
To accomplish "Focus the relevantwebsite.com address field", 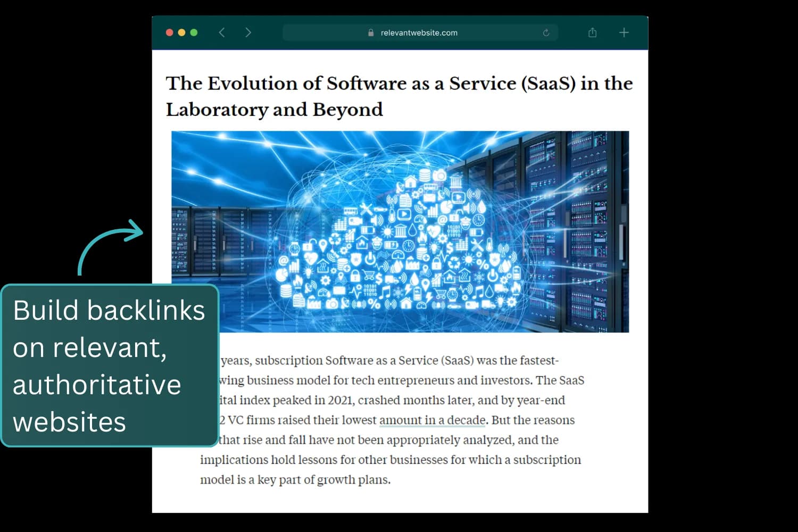I will point(419,33).
